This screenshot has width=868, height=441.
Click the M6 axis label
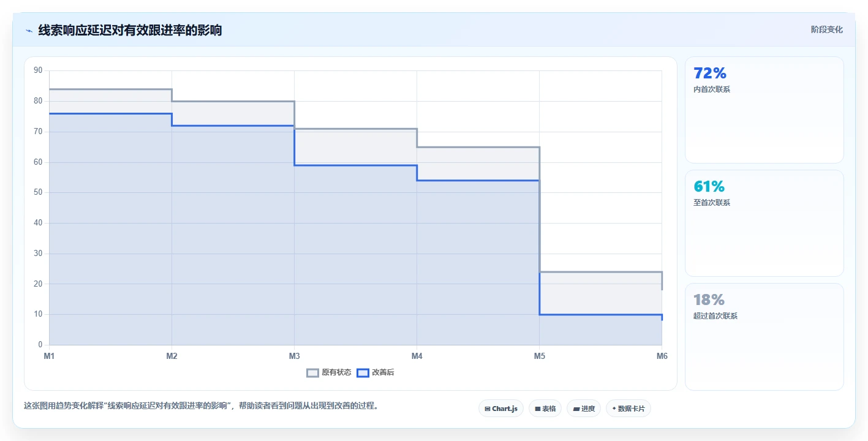pos(662,356)
